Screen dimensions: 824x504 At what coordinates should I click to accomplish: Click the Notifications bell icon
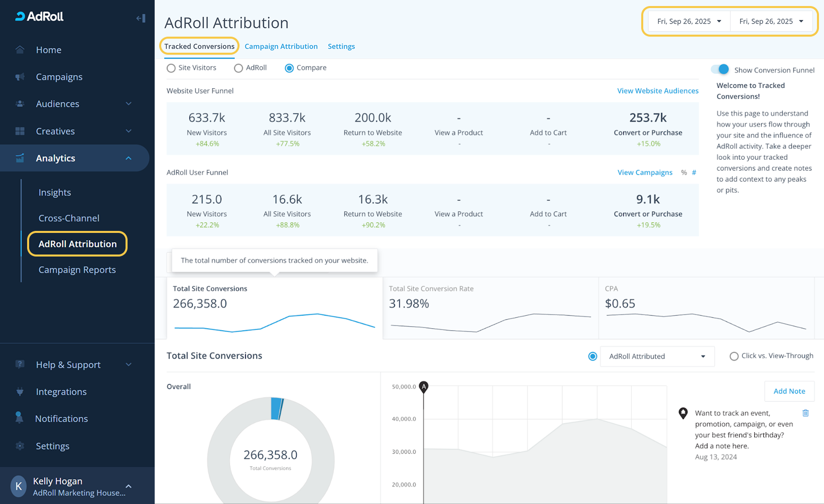tap(20, 418)
